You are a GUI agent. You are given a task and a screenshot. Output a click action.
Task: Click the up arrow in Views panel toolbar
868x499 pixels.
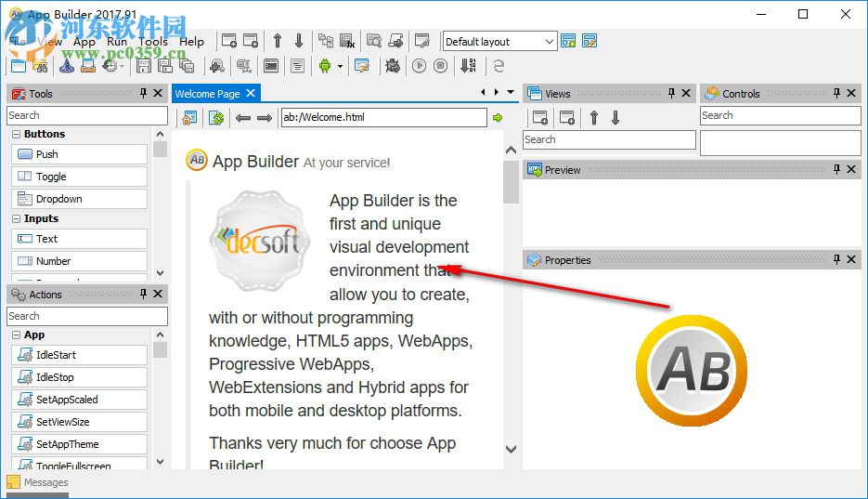coord(594,117)
